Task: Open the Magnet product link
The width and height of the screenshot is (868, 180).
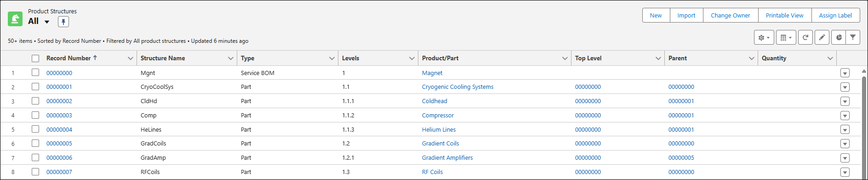Action: tap(432, 73)
